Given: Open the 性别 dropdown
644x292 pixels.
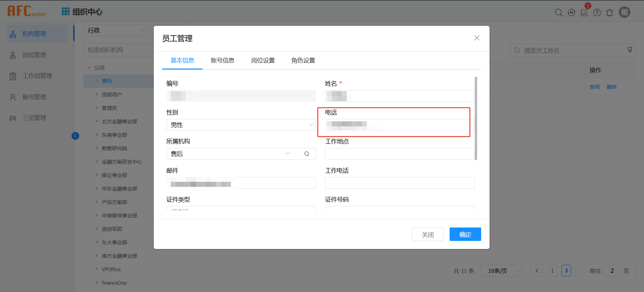Looking at the screenshot, I should tap(241, 125).
